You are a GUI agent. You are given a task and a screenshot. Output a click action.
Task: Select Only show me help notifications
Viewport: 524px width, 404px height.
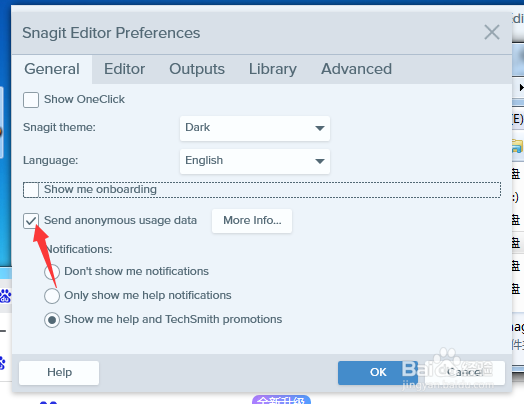tap(52, 296)
